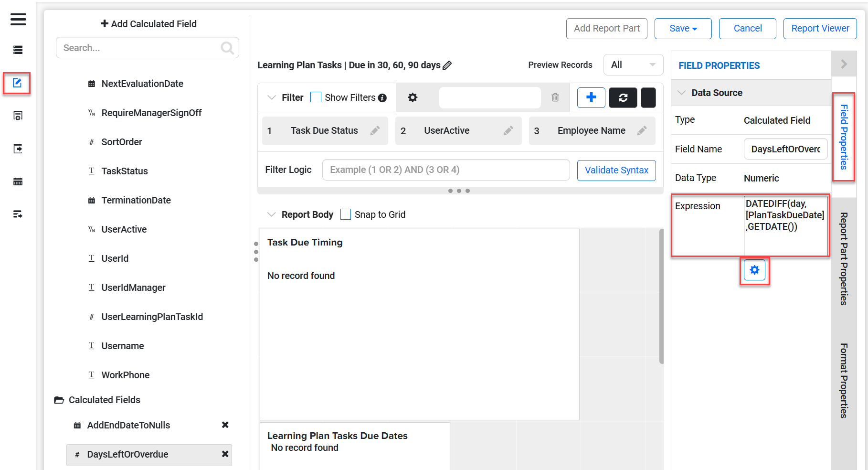
Task: Click the export report icon in sidebar
Action: (18, 149)
